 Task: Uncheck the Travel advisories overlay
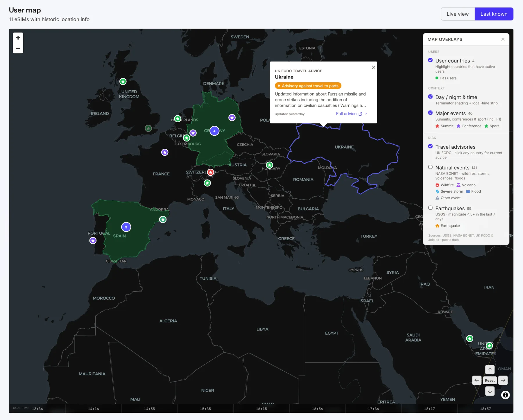click(x=430, y=146)
